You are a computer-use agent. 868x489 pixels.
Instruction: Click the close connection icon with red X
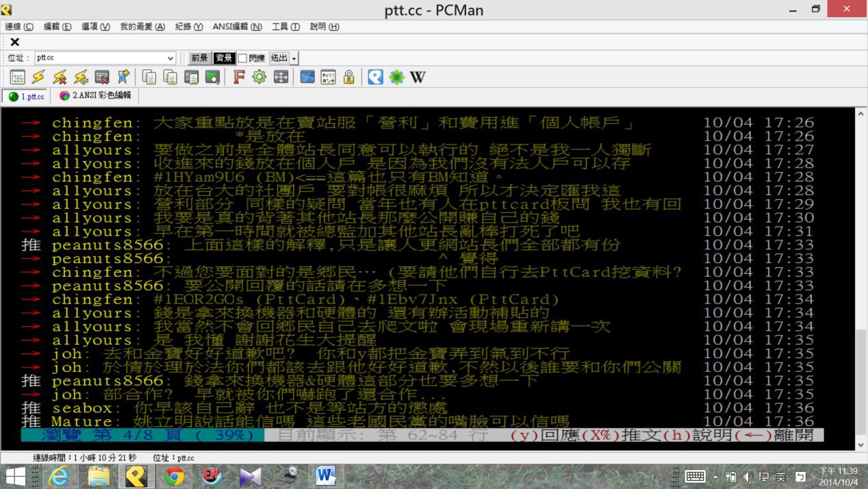(102, 77)
